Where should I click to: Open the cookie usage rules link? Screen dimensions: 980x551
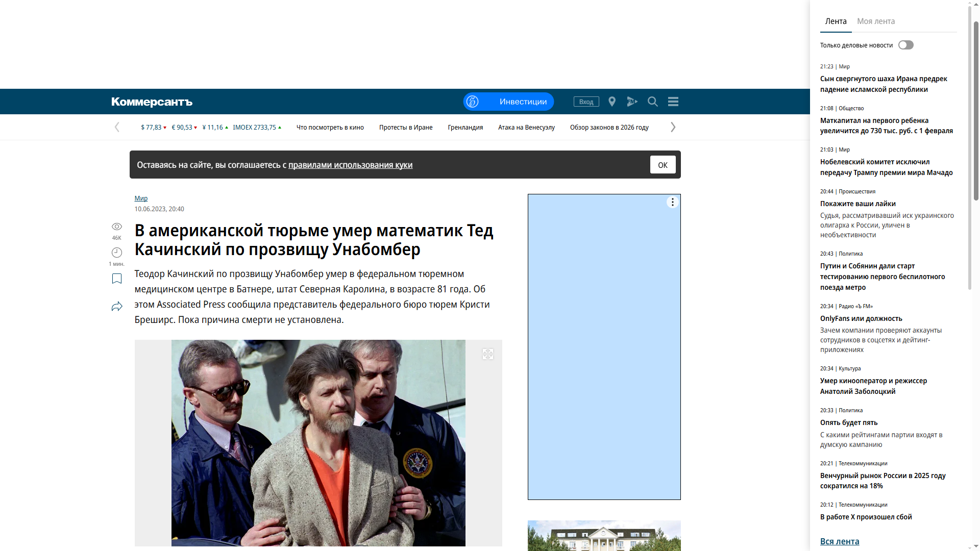350,165
